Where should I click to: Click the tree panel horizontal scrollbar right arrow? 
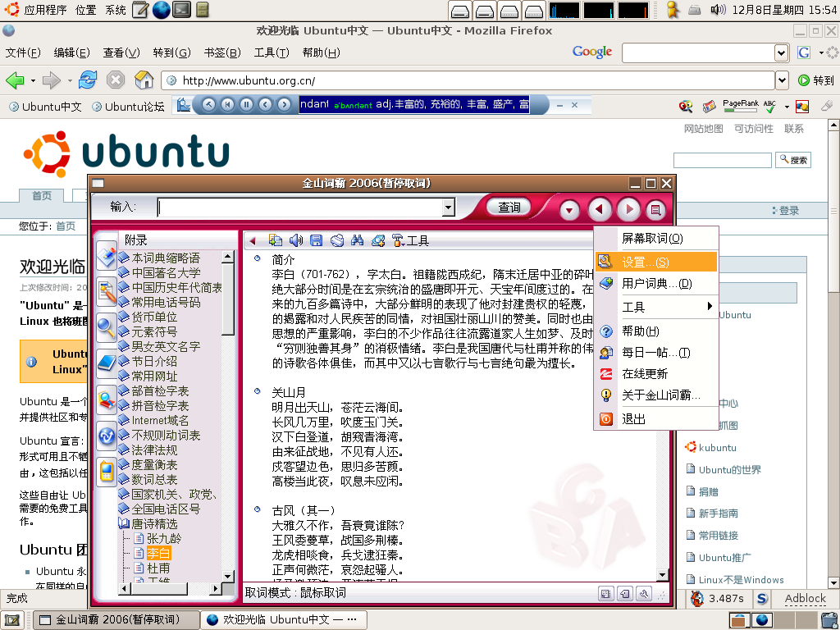[216, 588]
